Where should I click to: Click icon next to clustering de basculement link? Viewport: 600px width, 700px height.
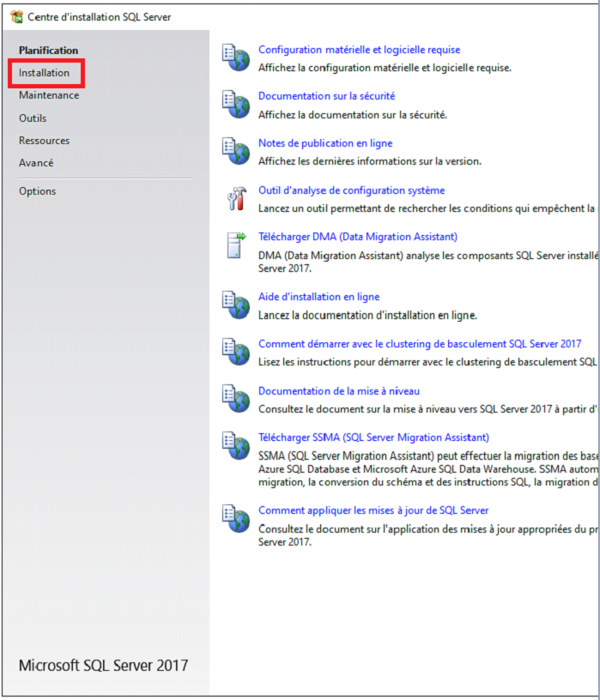[x=235, y=352]
